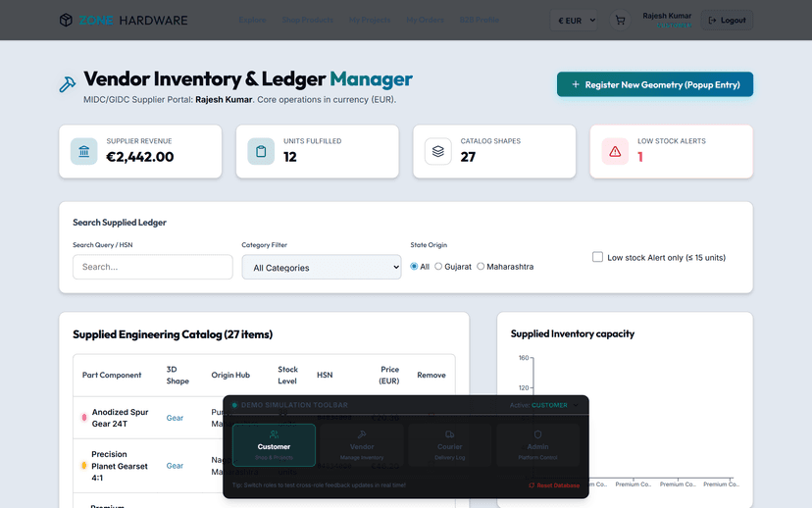This screenshot has width=812, height=508.
Task: Go to My Orders in the navbar
Action: click(x=426, y=20)
